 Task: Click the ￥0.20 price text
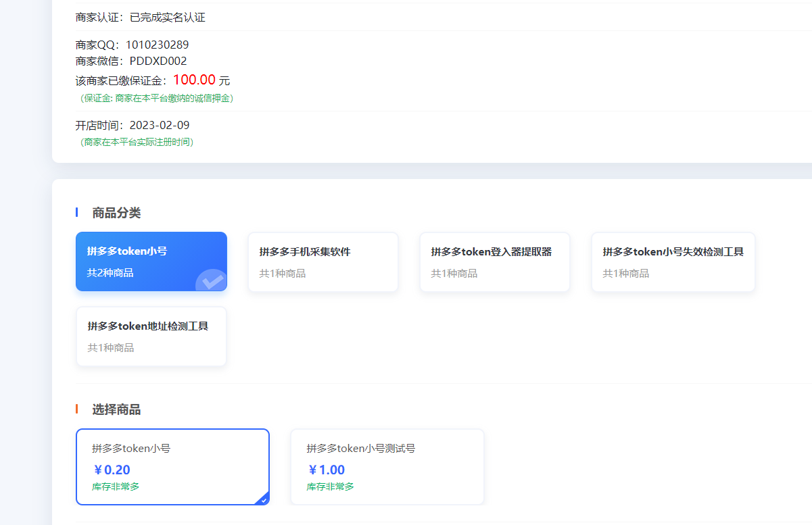112,470
